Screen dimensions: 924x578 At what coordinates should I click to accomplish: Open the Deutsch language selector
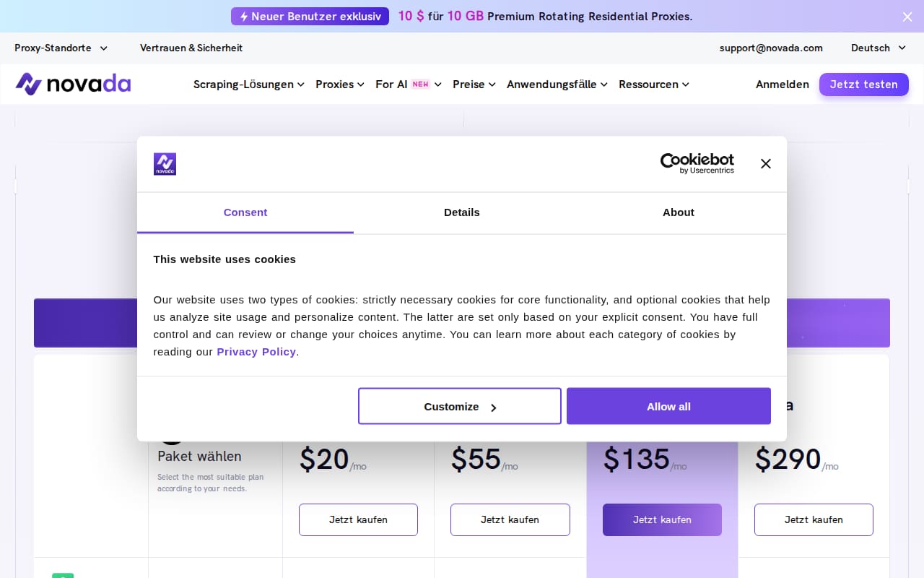pyautogui.click(x=879, y=48)
